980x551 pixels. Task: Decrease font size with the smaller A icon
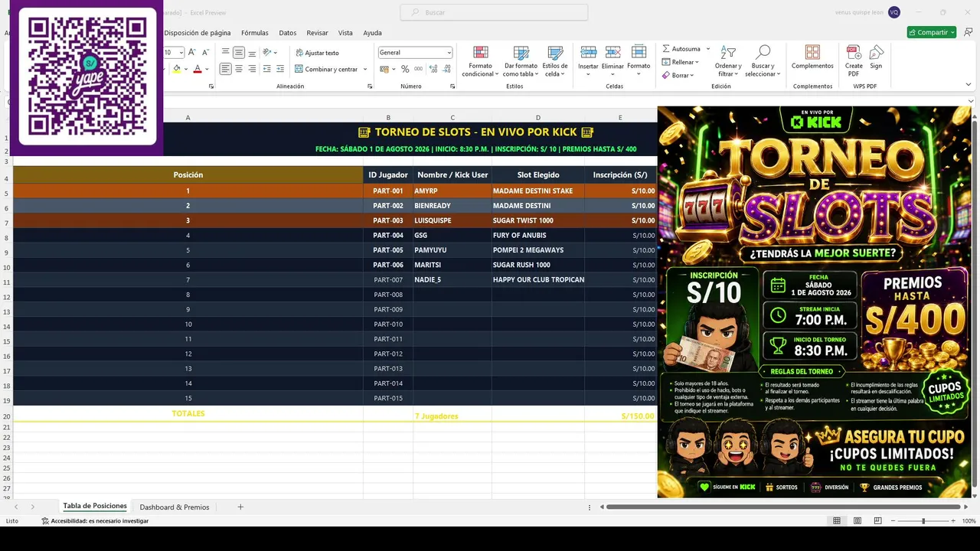coord(205,52)
